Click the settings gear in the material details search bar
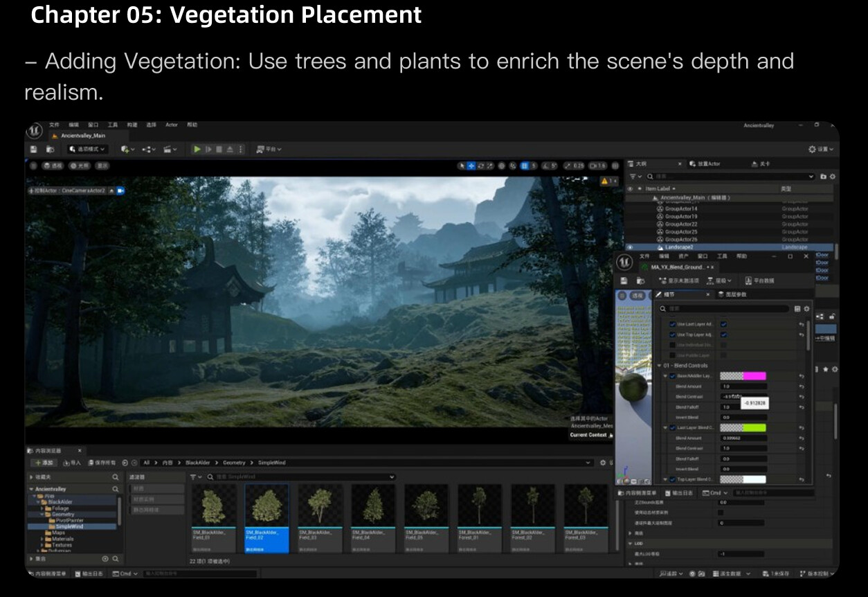 tap(806, 309)
